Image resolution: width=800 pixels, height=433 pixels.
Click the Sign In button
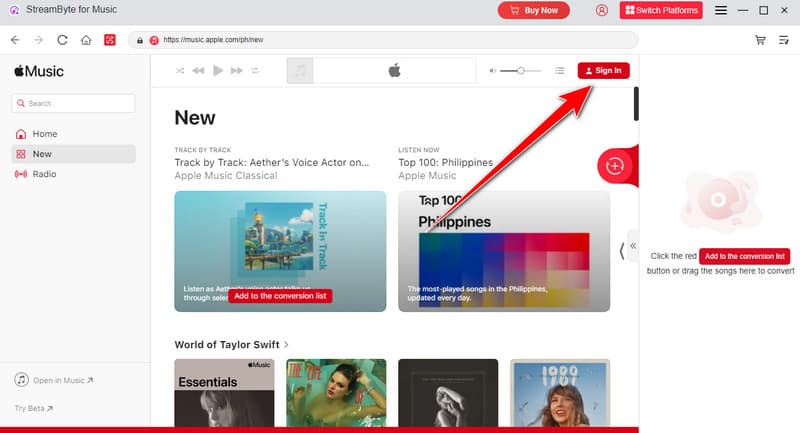tap(603, 71)
